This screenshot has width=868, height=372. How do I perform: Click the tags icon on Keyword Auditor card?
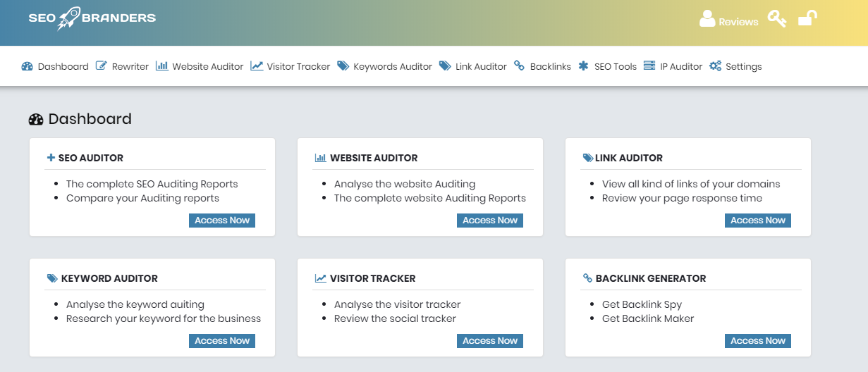(x=52, y=278)
